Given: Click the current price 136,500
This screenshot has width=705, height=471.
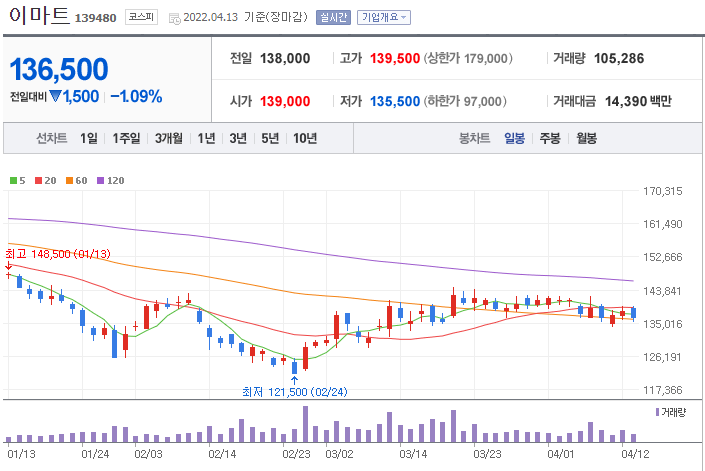Looking at the screenshot, I should pyautogui.click(x=59, y=70).
